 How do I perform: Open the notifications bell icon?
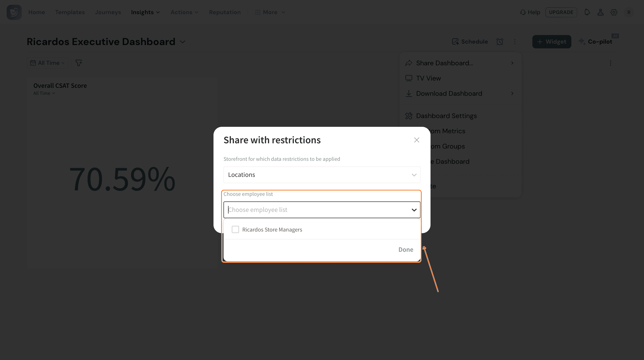(587, 12)
